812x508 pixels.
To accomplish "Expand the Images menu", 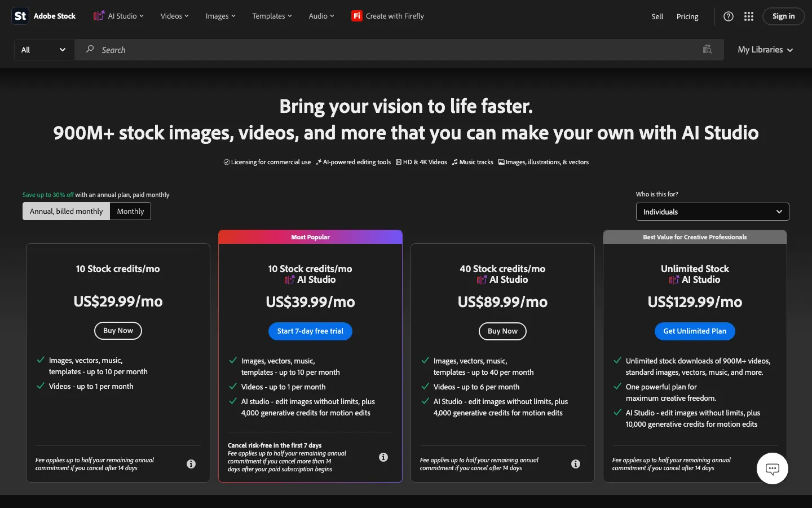I will tap(220, 16).
